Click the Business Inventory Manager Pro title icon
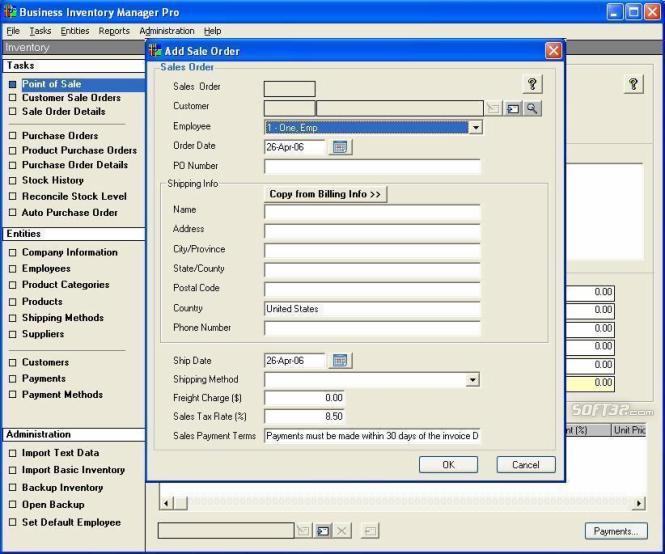Screen dimensions: 665x554 10,11
